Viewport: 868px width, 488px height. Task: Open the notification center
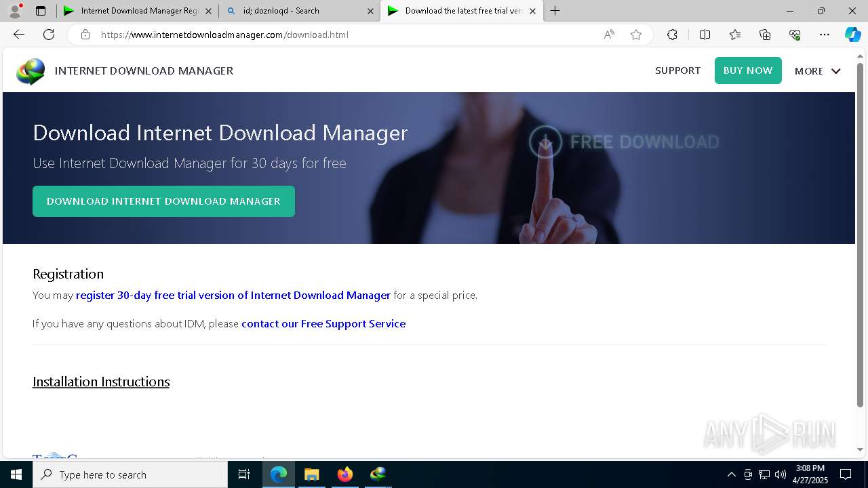[x=846, y=474]
